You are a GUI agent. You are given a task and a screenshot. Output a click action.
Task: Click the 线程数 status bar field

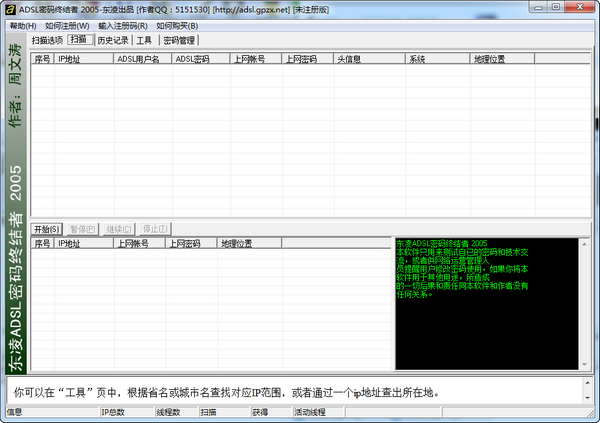click(177, 412)
